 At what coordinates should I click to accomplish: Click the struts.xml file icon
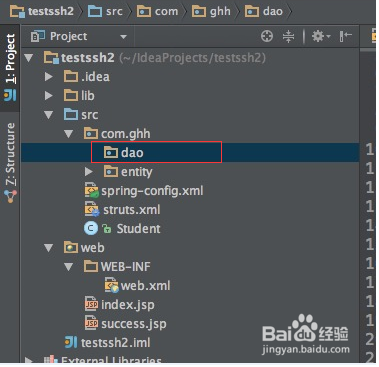(92, 210)
